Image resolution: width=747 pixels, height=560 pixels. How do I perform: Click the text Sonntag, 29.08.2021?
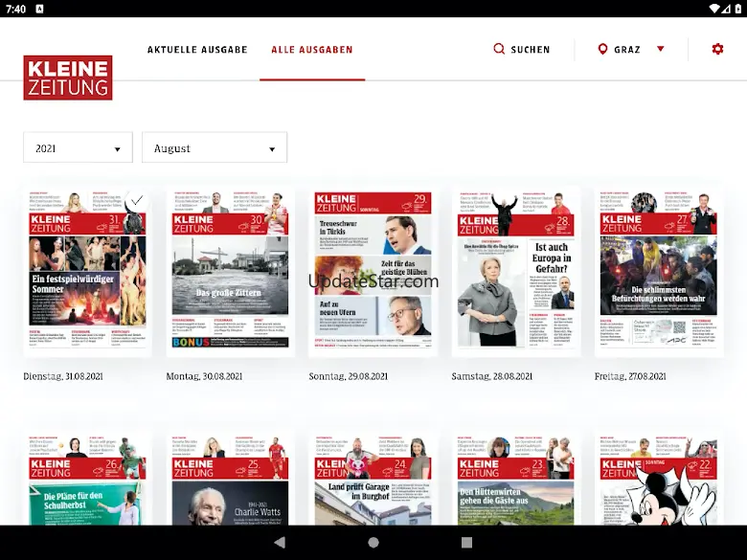tap(349, 376)
